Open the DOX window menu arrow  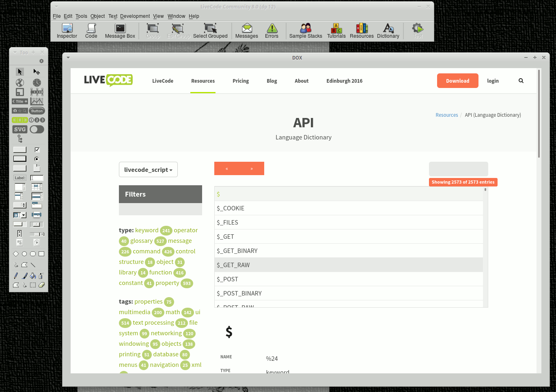tap(68, 58)
